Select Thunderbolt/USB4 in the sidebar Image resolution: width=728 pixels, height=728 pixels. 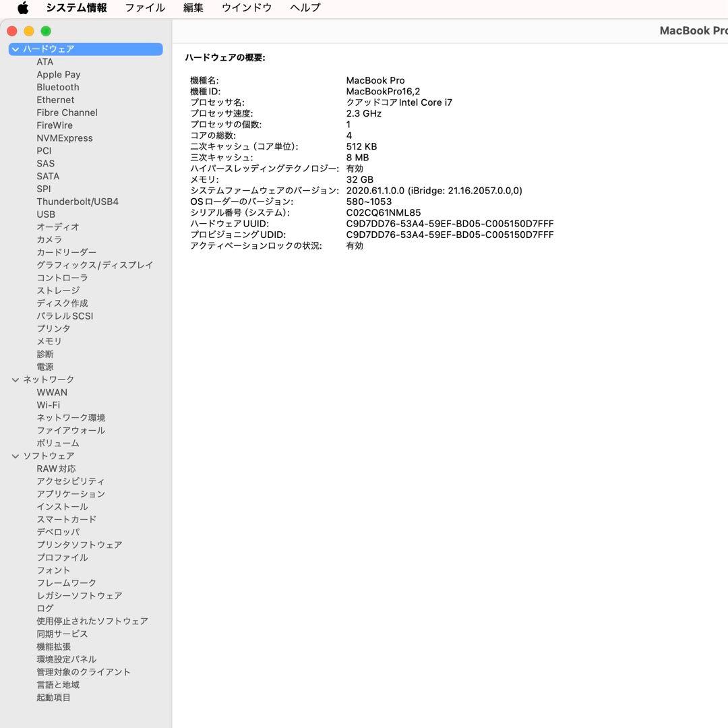[78, 202]
